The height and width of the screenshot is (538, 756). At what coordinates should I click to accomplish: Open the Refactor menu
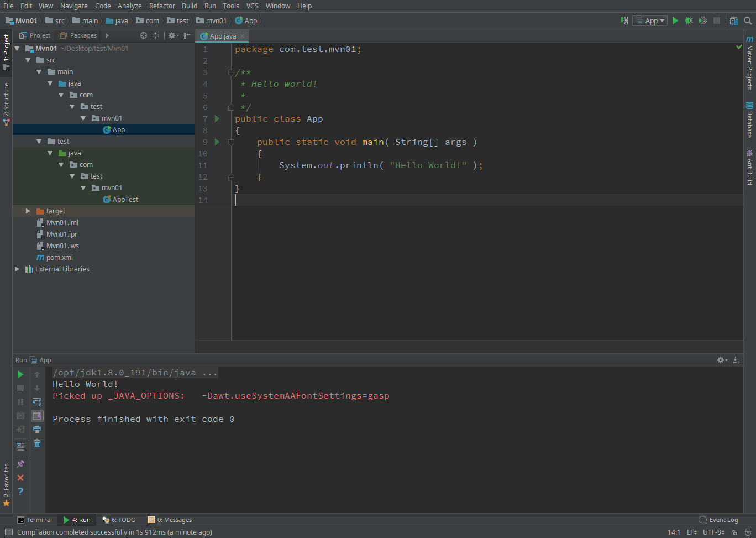click(162, 6)
